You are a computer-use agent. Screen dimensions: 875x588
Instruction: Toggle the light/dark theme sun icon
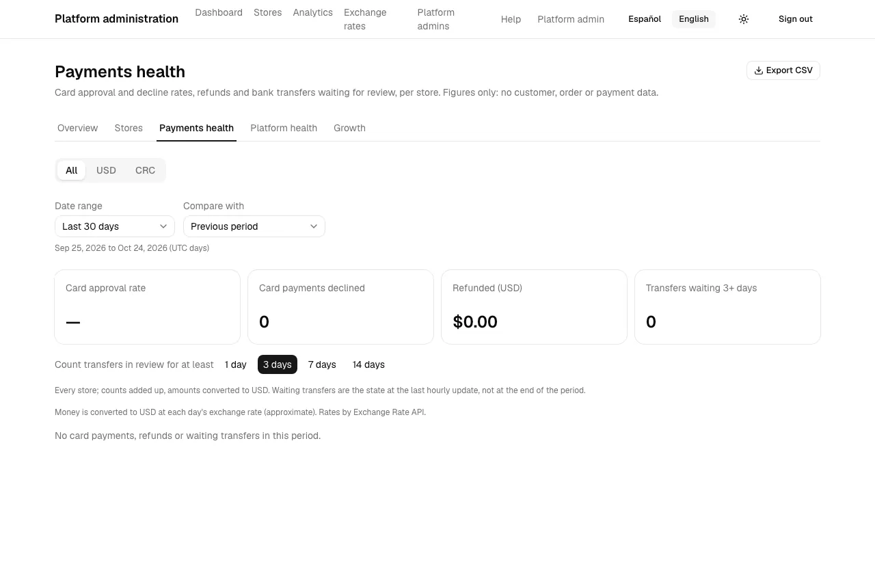coord(744,19)
